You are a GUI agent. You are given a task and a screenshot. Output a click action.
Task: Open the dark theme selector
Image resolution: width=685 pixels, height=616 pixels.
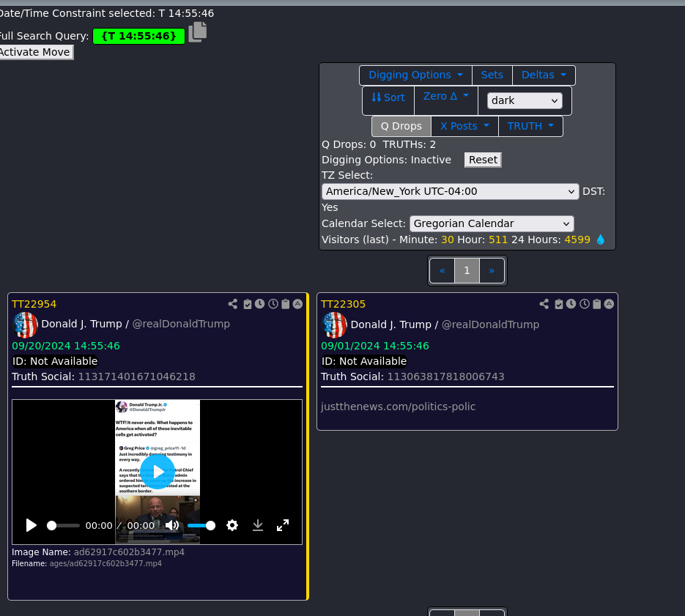point(525,100)
